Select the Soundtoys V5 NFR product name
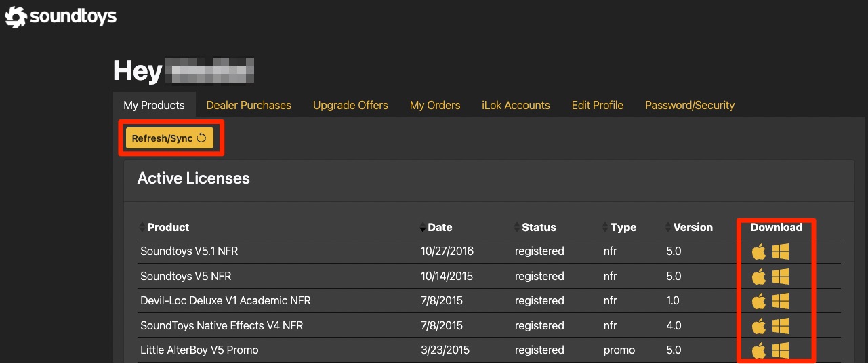This screenshot has height=364, width=868. point(186,276)
